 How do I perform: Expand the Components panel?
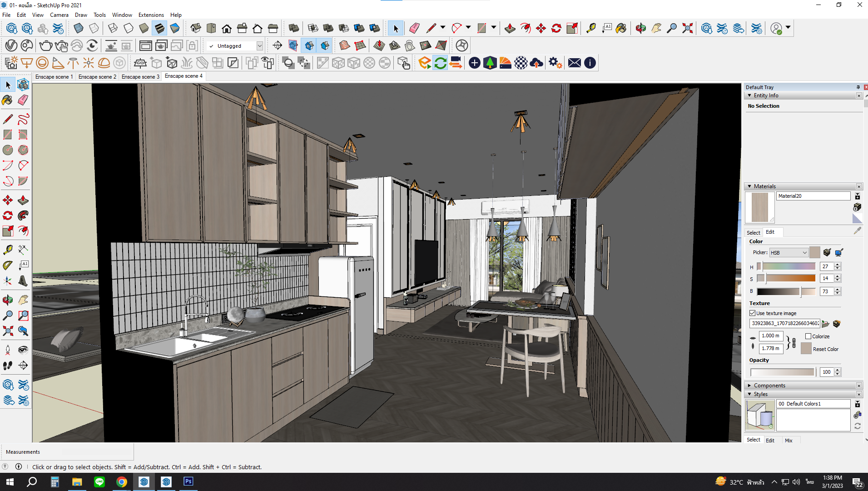749,386
